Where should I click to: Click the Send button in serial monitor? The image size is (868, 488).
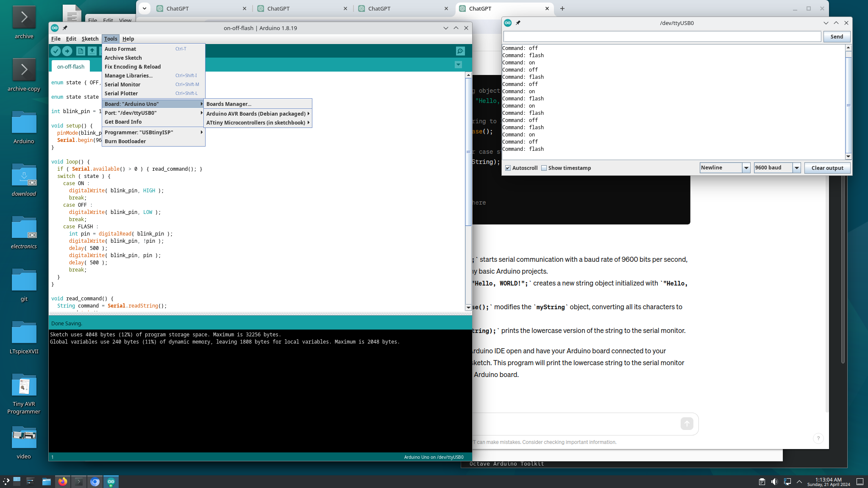(837, 37)
